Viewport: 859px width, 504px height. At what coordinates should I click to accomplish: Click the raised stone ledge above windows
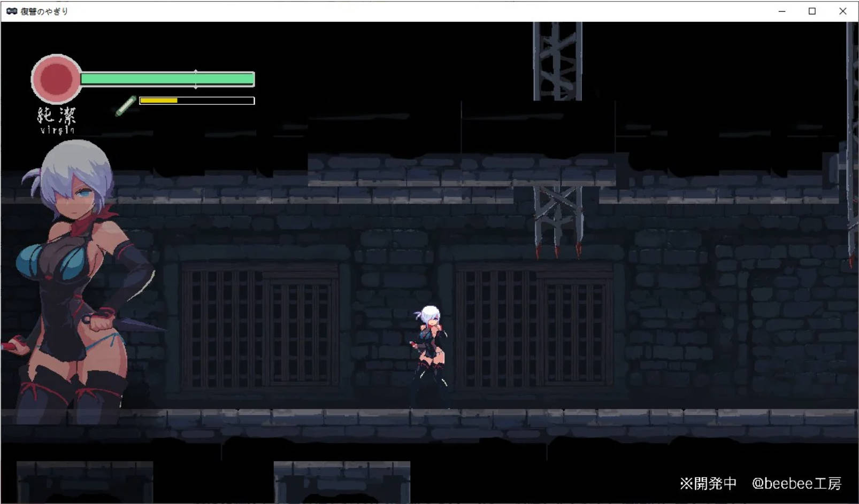coord(460,170)
